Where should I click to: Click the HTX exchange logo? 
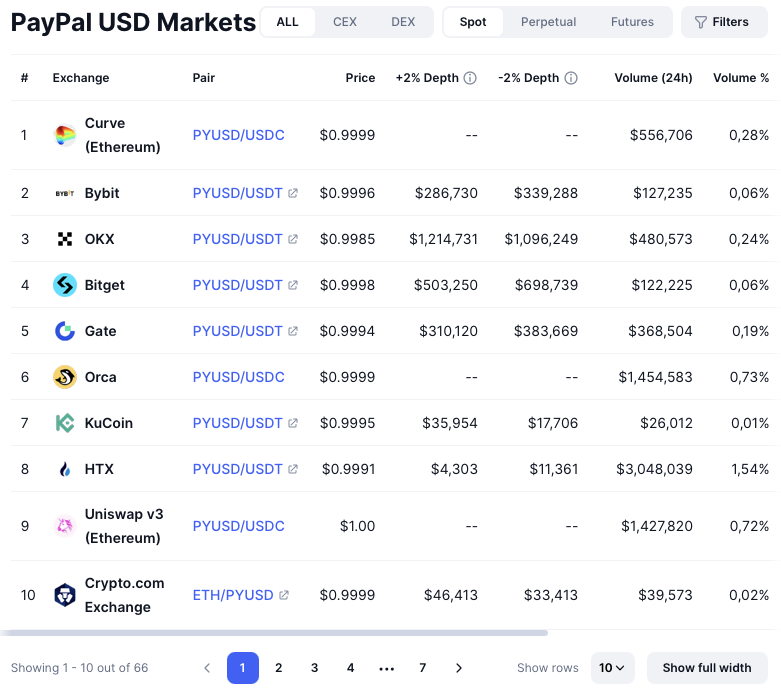point(65,469)
